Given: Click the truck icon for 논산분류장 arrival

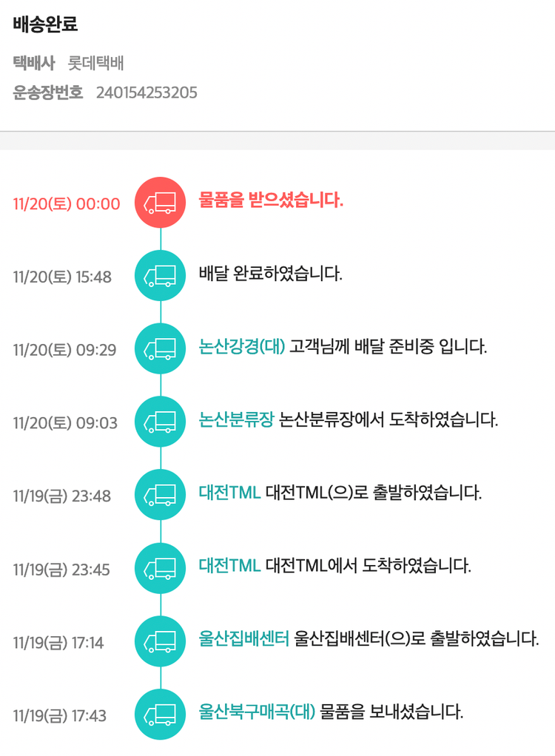Looking at the screenshot, I should coord(160,422).
